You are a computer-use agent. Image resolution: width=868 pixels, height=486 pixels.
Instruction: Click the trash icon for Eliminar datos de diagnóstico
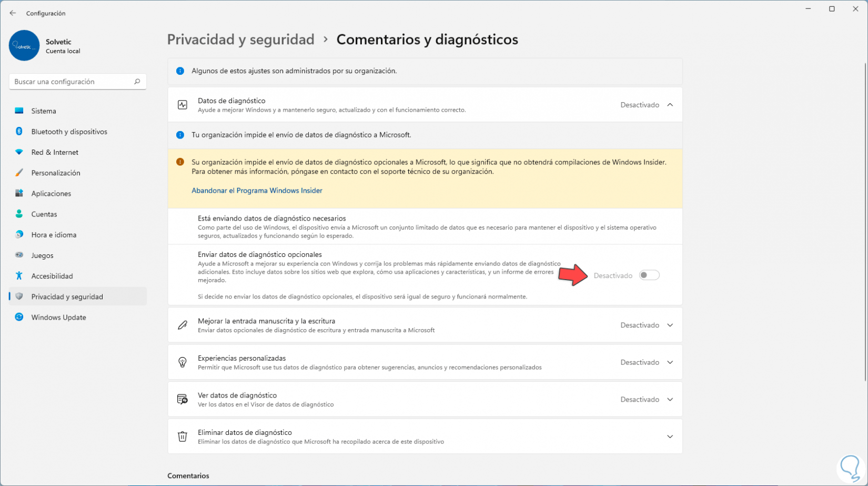click(x=183, y=437)
